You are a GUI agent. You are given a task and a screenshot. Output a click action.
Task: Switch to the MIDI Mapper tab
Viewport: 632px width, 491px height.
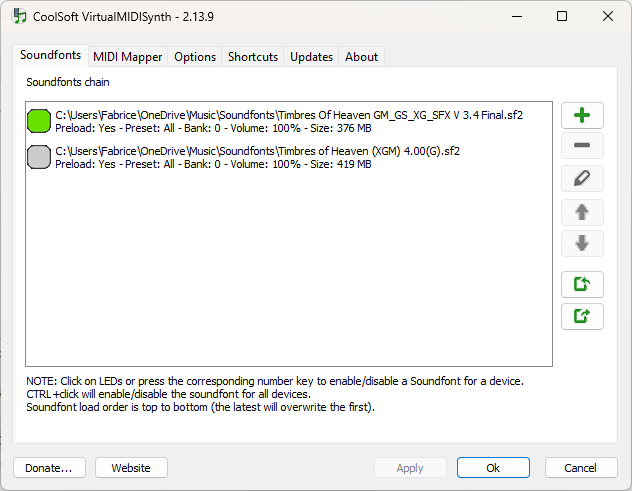point(127,57)
